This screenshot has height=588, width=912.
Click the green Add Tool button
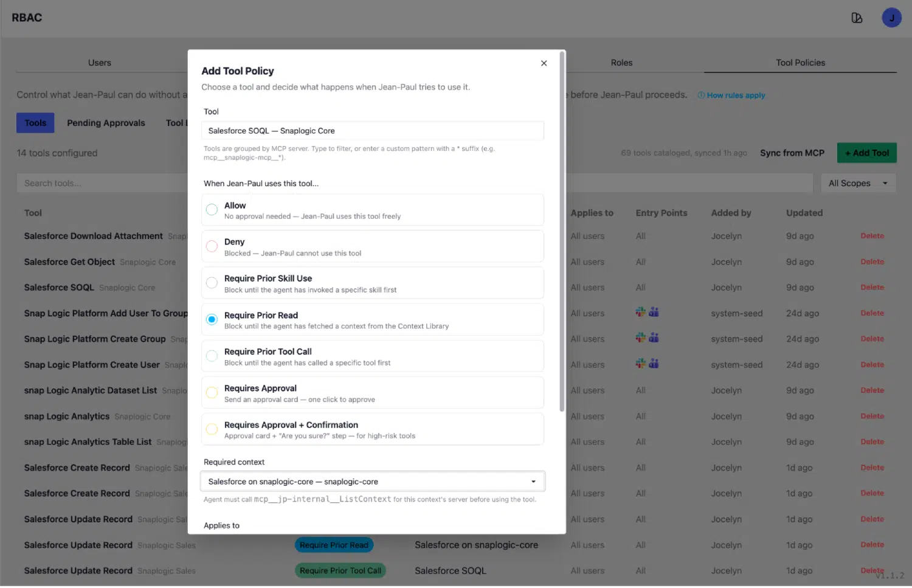coord(866,153)
